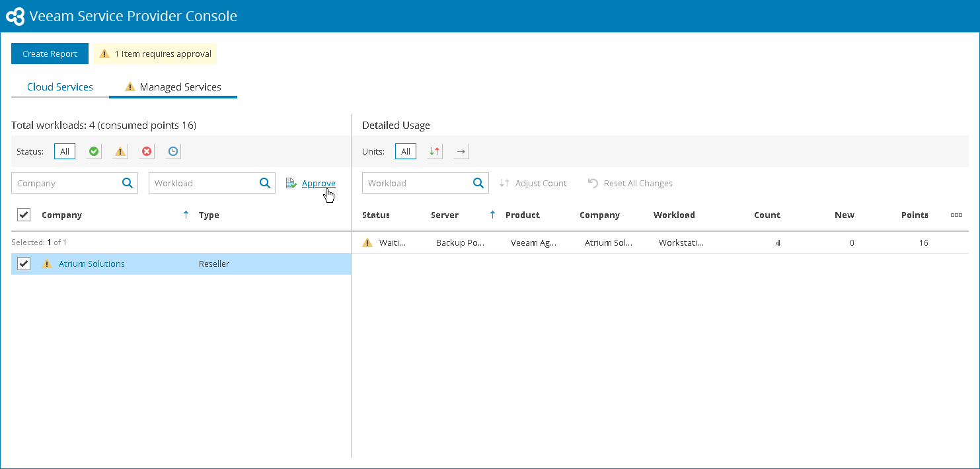Toggle the select-all checkbox in Company header
Image resolution: width=980 pixels, height=469 pixels.
(24, 215)
